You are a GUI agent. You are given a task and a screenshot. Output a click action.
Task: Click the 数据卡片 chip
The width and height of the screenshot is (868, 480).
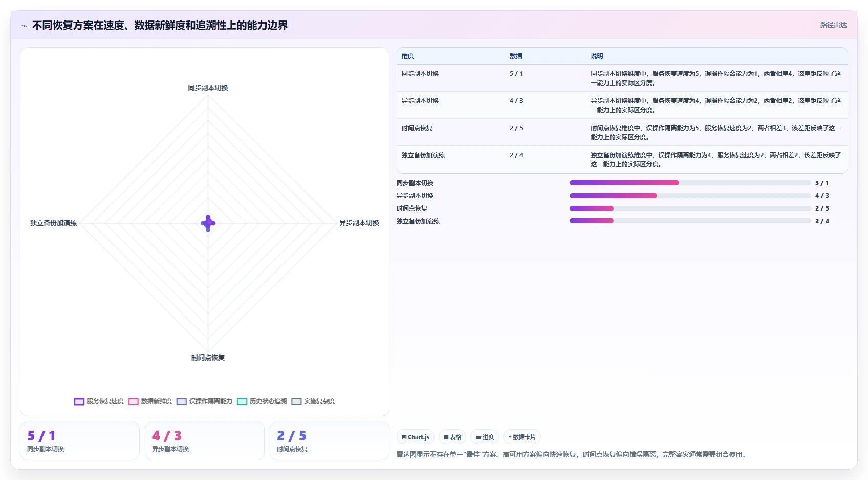pos(522,437)
